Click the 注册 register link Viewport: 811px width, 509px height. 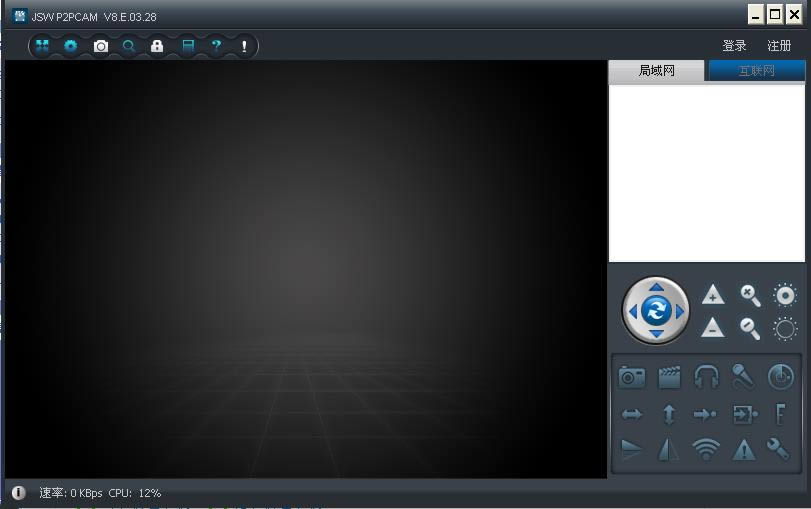(779, 46)
